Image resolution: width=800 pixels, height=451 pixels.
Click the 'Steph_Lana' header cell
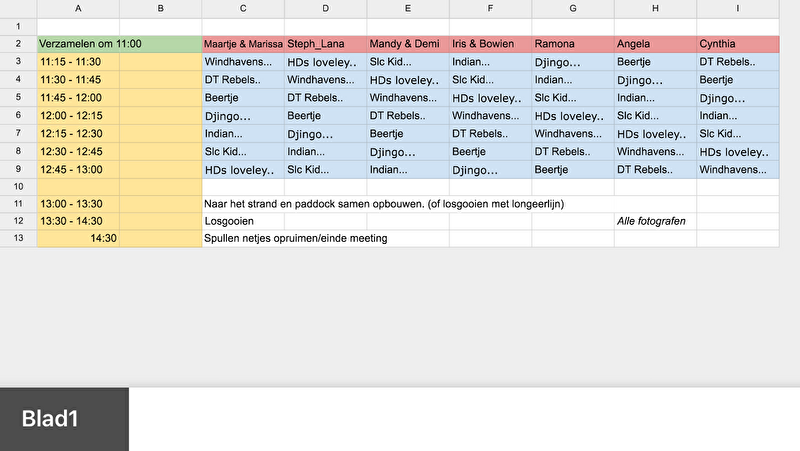pyautogui.click(x=325, y=44)
